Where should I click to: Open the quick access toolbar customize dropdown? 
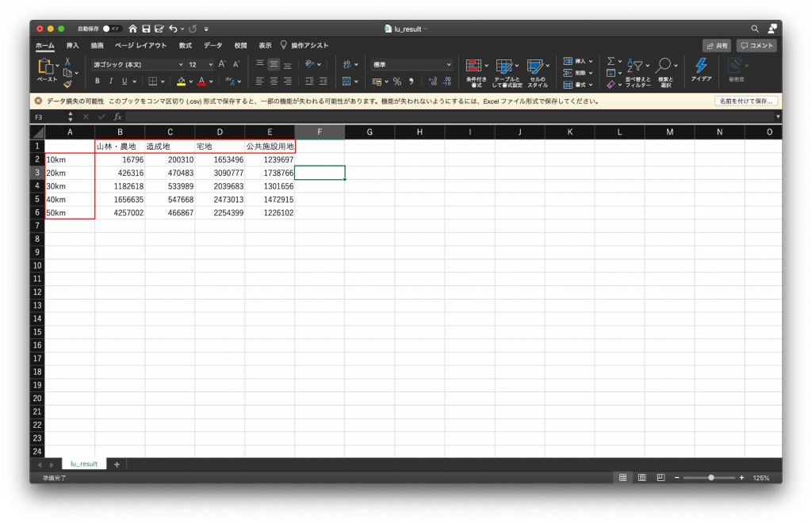click(x=206, y=29)
